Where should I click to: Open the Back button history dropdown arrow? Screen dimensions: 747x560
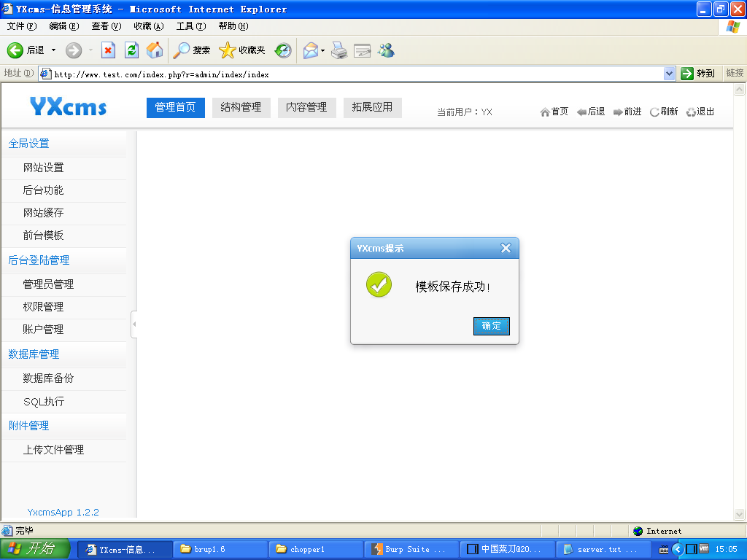(x=53, y=50)
